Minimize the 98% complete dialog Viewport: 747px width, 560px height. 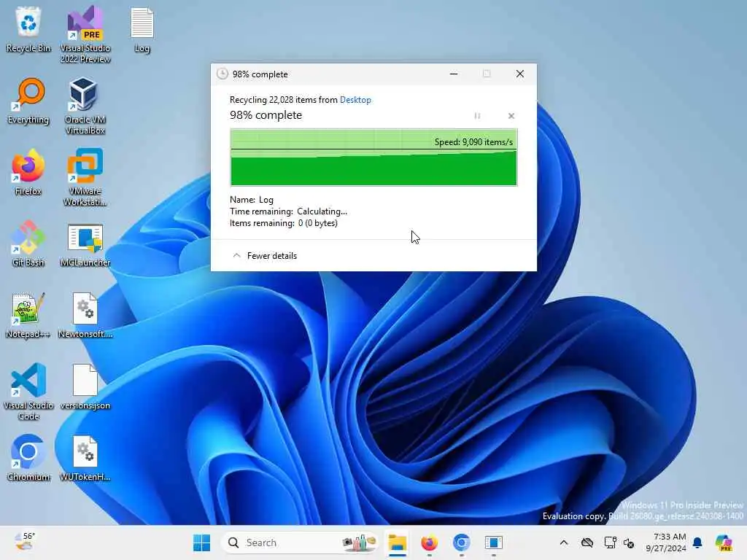pyautogui.click(x=454, y=74)
